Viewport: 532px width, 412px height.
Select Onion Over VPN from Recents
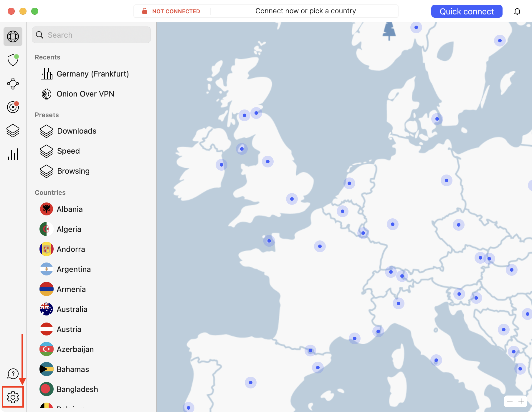(x=85, y=94)
